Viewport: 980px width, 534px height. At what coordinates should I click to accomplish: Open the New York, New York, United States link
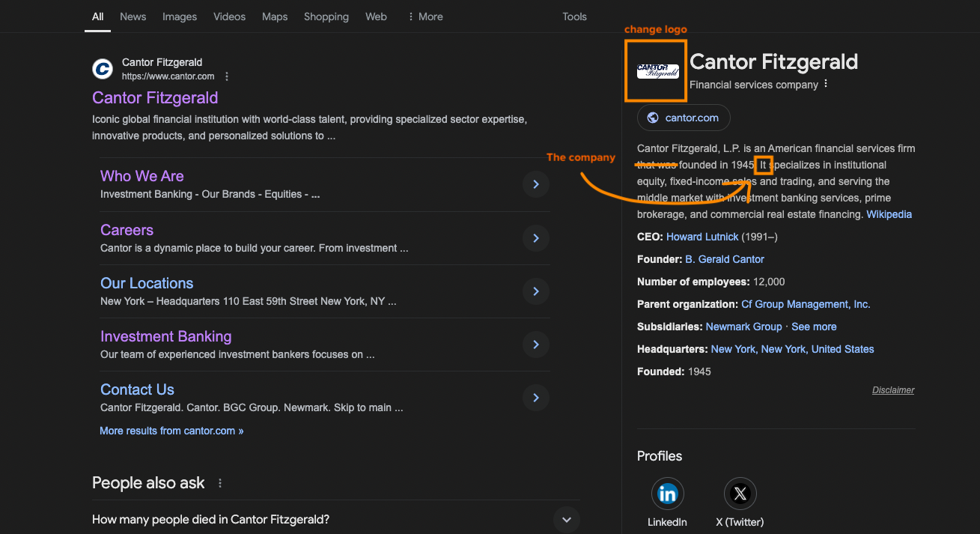click(793, 349)
